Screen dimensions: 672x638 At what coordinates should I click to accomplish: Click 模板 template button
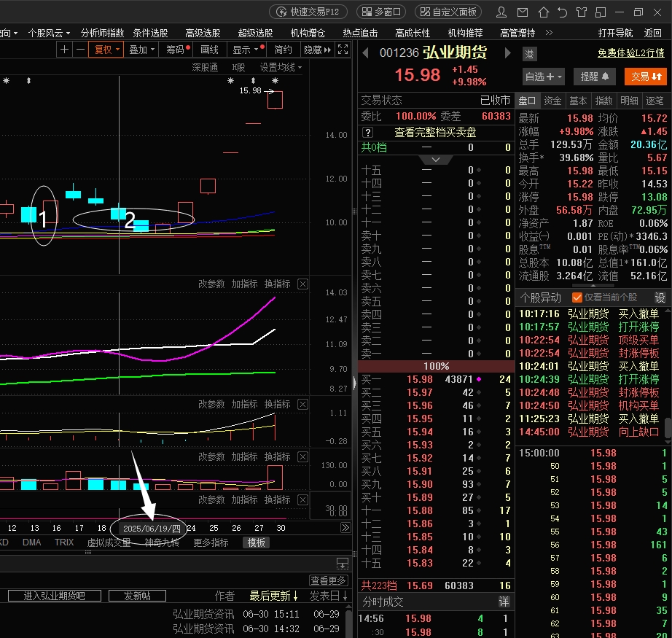pos(256,542)
